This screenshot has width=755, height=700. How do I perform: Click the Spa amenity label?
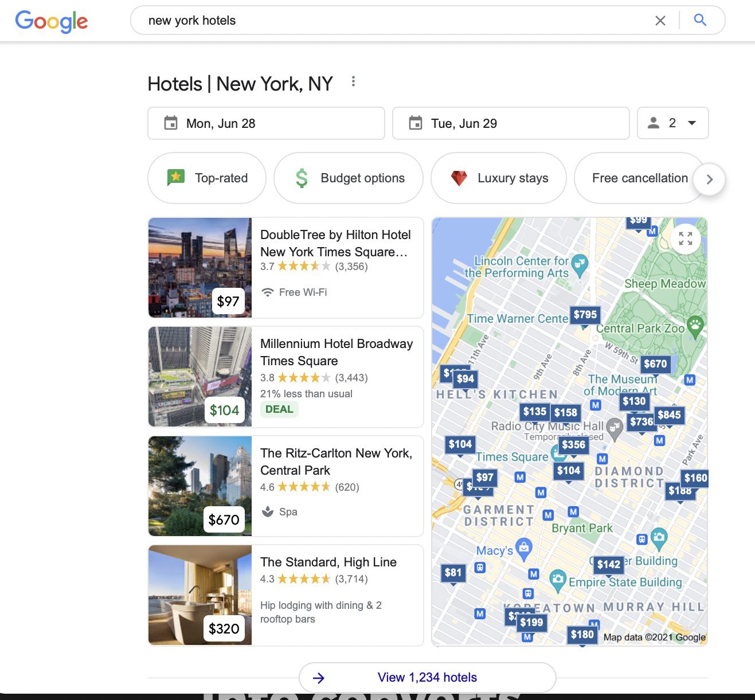279,512
